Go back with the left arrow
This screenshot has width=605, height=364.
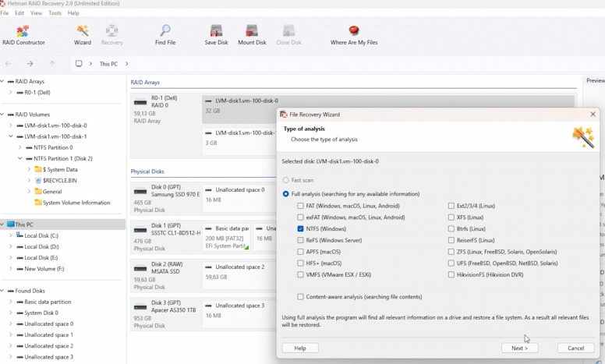point(8,64)
